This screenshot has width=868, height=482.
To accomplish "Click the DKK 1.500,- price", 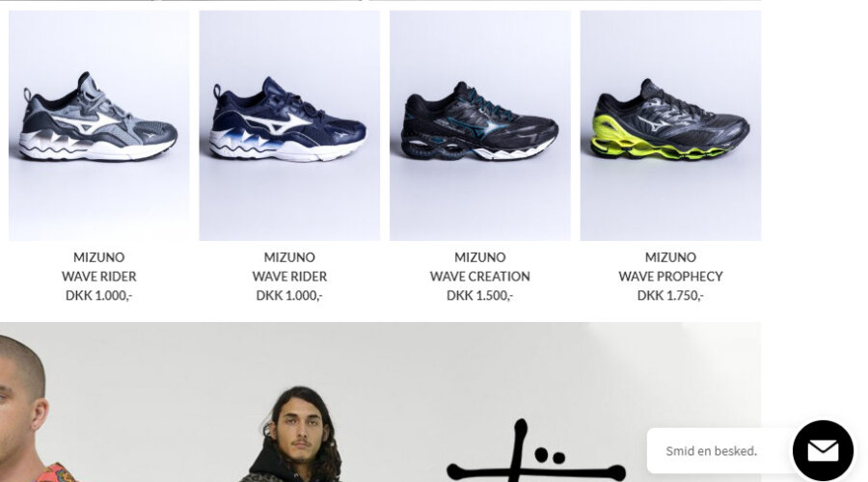I will pos(480,296).
